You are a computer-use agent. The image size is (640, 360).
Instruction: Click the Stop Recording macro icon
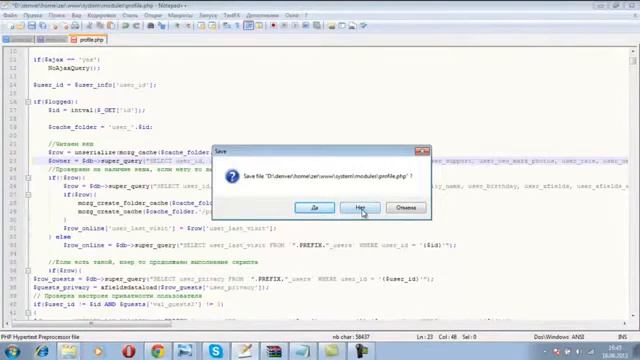tap(284, 26)
